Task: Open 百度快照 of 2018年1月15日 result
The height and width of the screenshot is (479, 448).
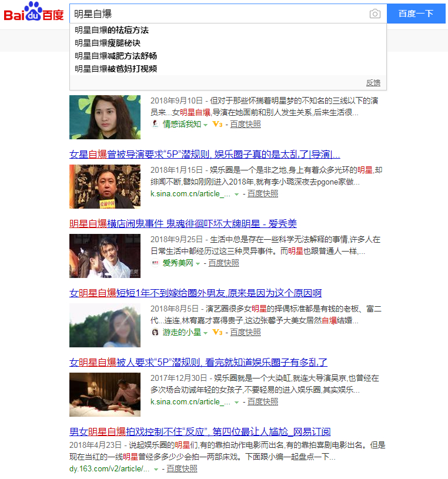Action: point(263,194)
